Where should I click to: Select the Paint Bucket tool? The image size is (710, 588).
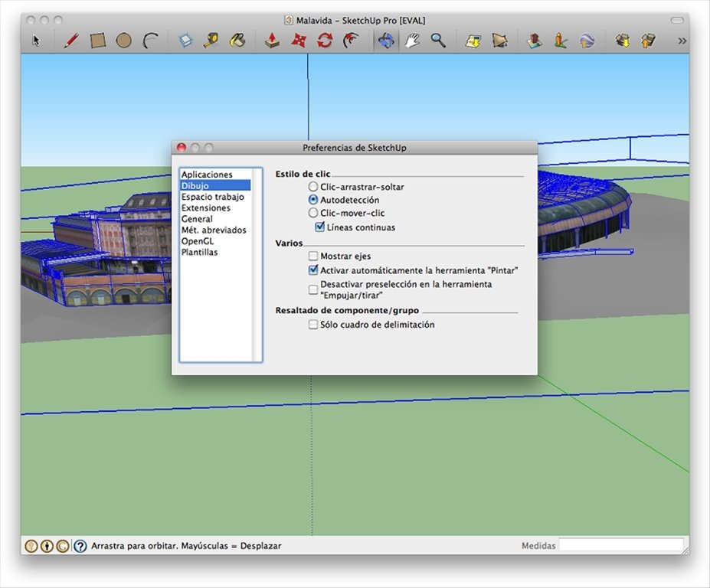pos(237,41)
